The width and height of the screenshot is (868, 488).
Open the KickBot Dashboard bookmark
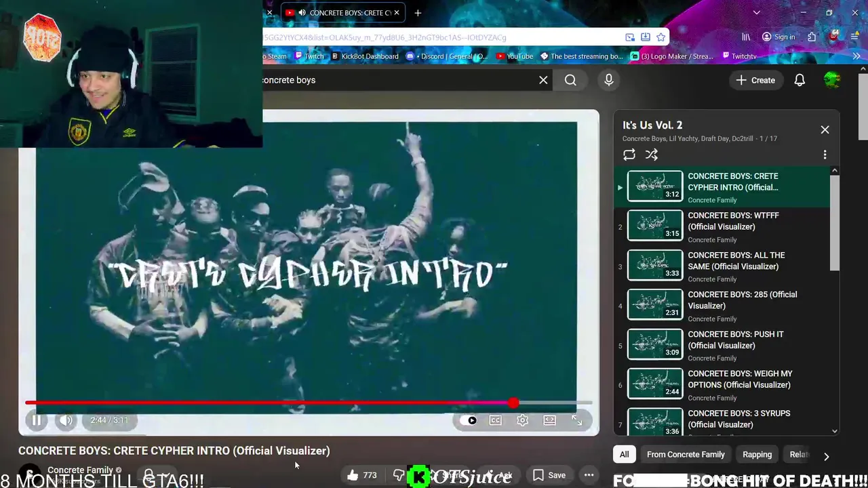[365, 56]
